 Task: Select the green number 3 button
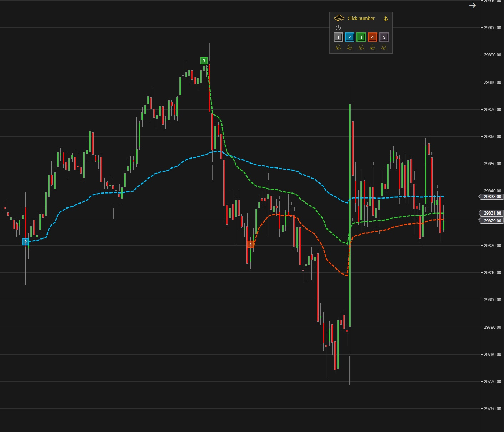click(361, 37)
